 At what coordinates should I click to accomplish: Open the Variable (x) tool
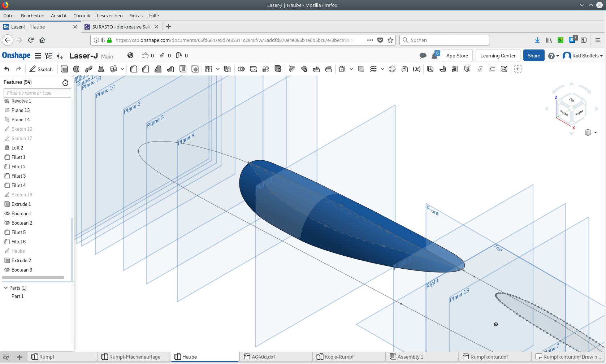coord(417,69)
